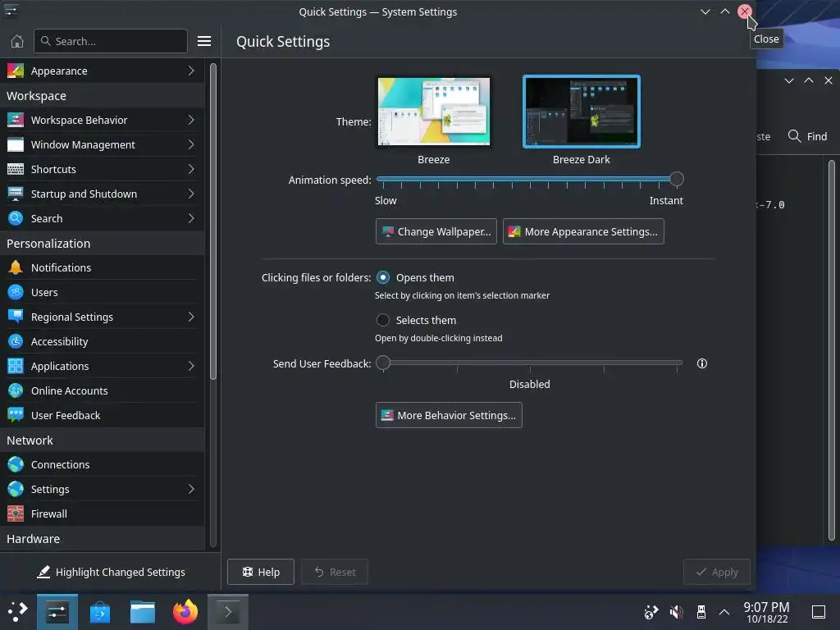Click the Slow label under animation slider

[386, 201]
